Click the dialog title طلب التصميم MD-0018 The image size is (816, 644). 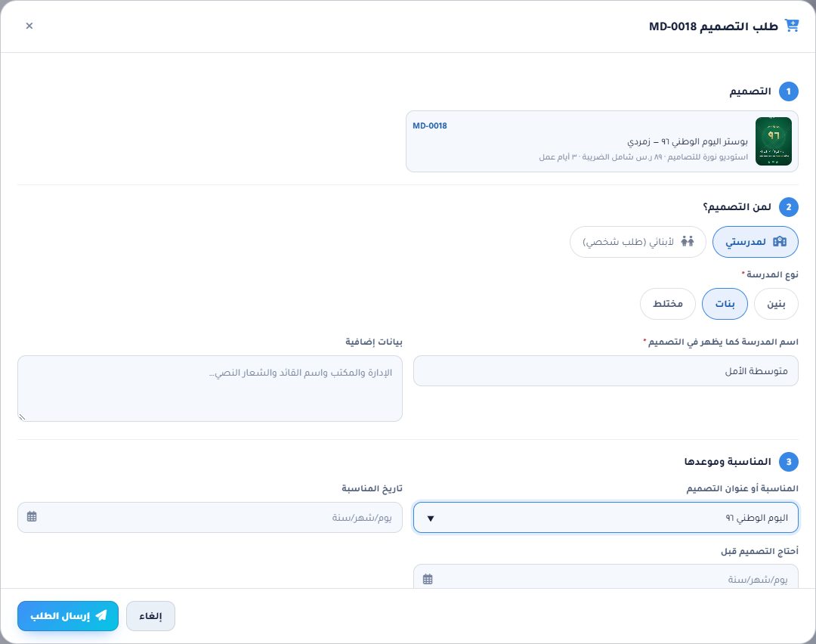coord(713,26)
